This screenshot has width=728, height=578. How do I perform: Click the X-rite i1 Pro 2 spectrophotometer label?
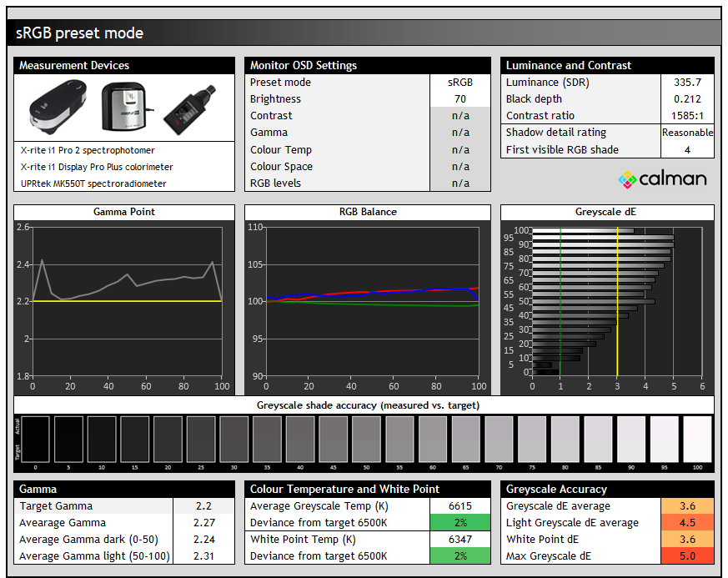click(88, 151)
